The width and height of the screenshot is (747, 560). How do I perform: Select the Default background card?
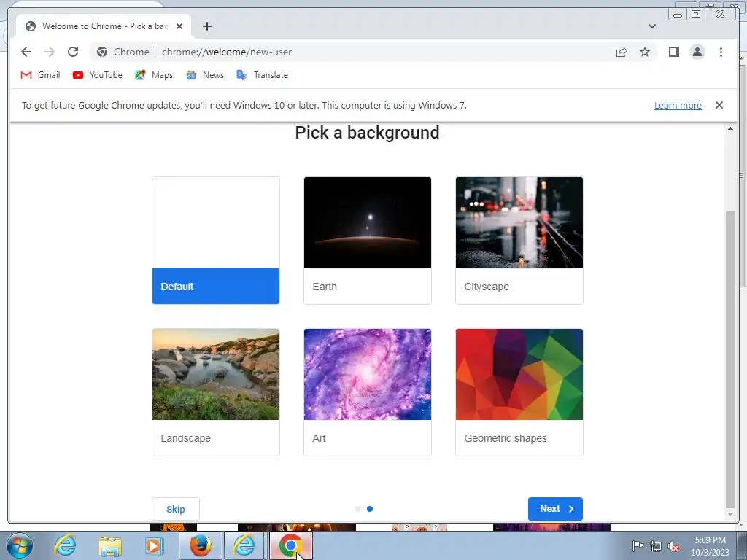pyautogui.click(x=216, y=241)
